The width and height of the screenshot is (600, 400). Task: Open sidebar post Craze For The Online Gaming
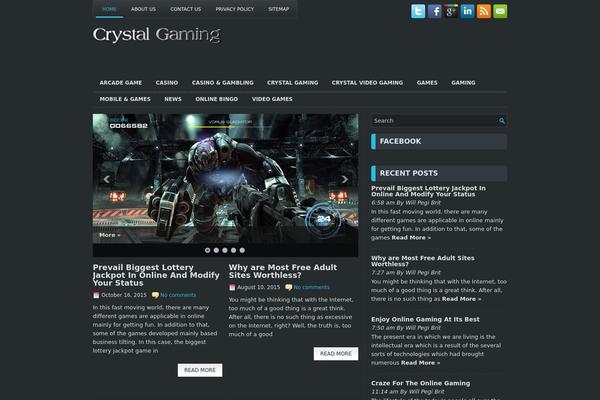tap(421, 383)
